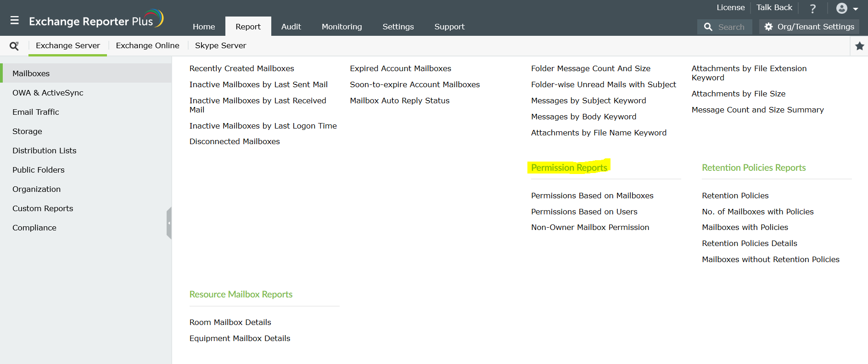
Task: Select the Exchange Online tab
Action: click(147, 45)
